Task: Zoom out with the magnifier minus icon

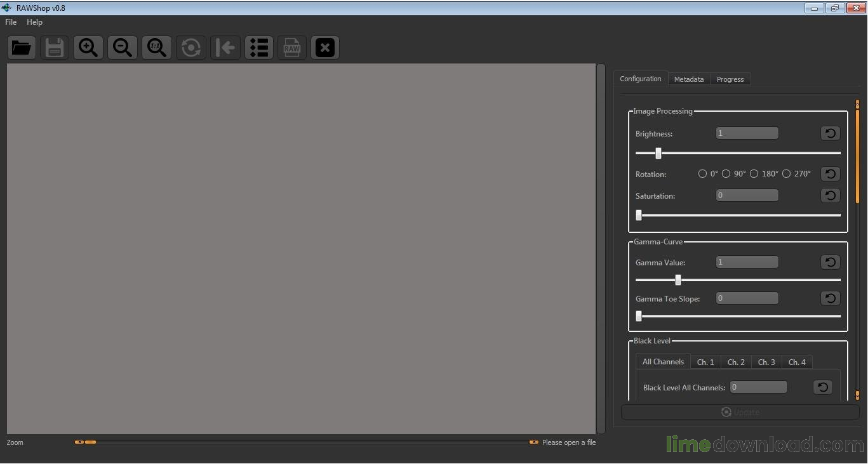Action: [x=122, y=48]
